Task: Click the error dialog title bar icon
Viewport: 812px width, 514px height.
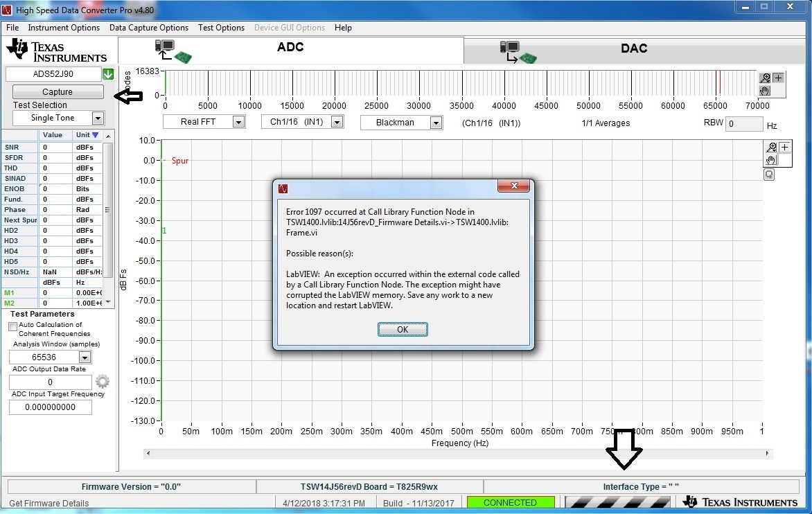Action: [283, 188]
